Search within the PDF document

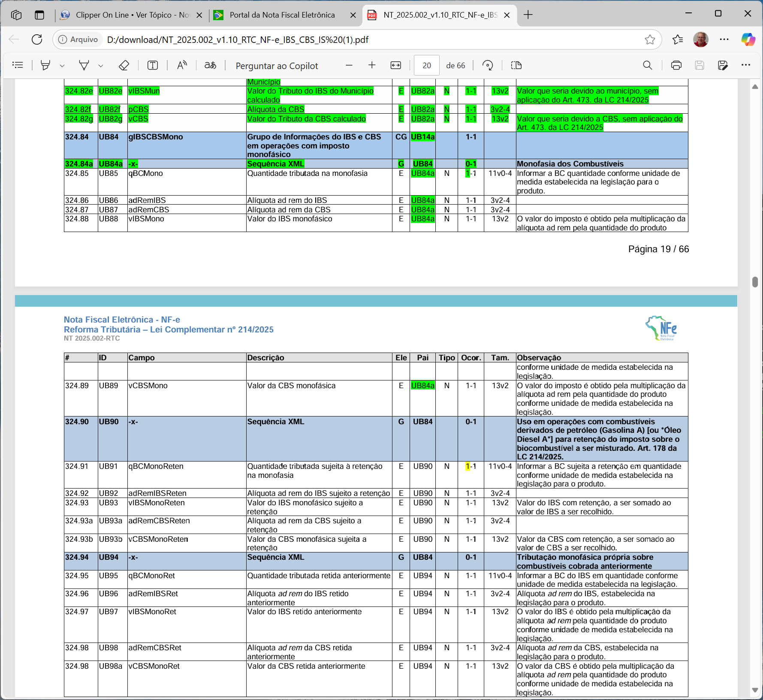coord(648,65)
